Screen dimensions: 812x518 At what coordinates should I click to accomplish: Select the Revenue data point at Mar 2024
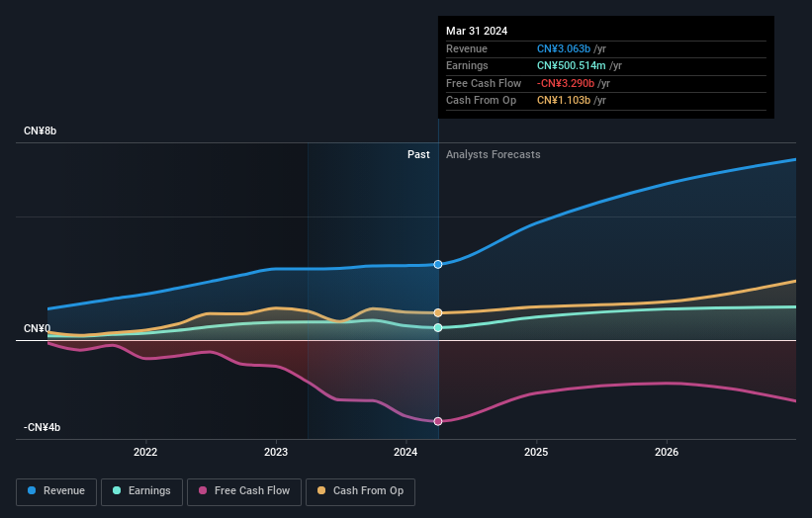(x=438, y=264)
